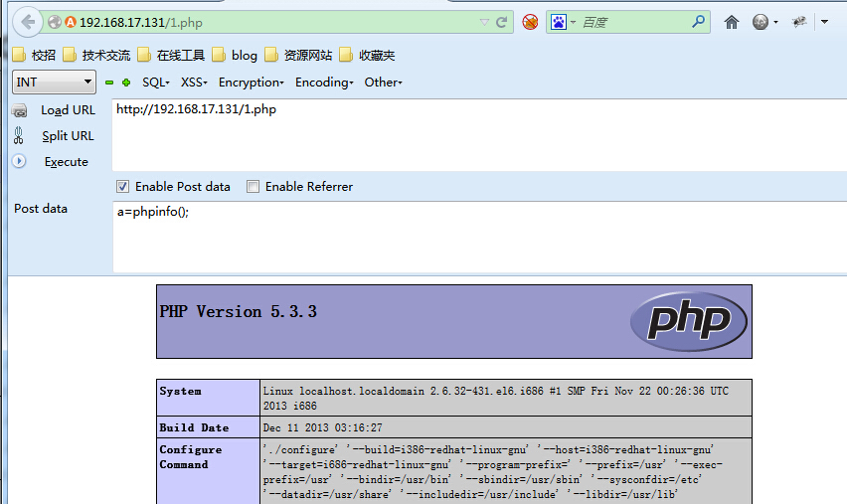This screenshot has width=847, height=504.
Task: Click the Linux localhost.localdomain system value
Action: [x=496, y=398]
